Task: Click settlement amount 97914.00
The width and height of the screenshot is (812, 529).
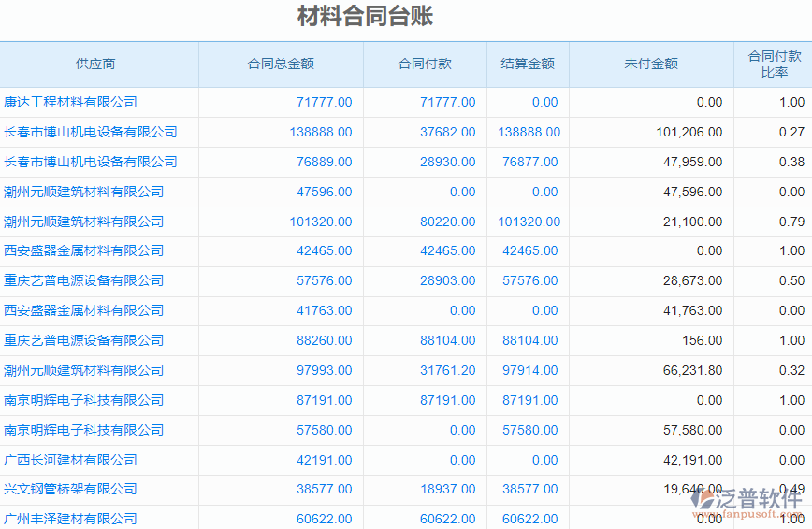Action: 529,371
